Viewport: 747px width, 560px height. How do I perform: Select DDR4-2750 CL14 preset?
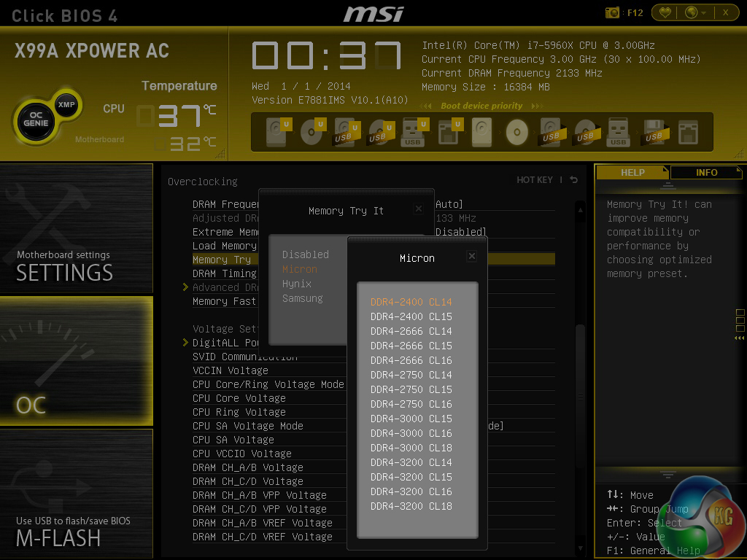pyautogui.click(x=411, y=375)
